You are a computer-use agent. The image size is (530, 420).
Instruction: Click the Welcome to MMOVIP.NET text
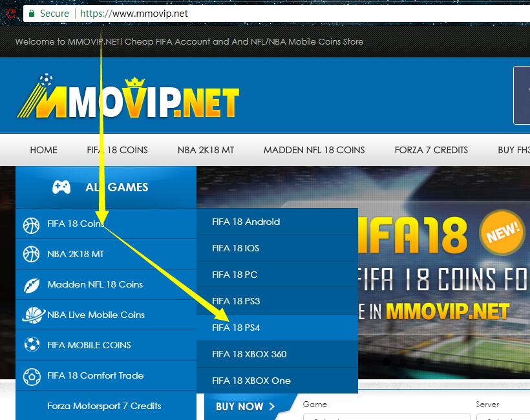point(189,41)
